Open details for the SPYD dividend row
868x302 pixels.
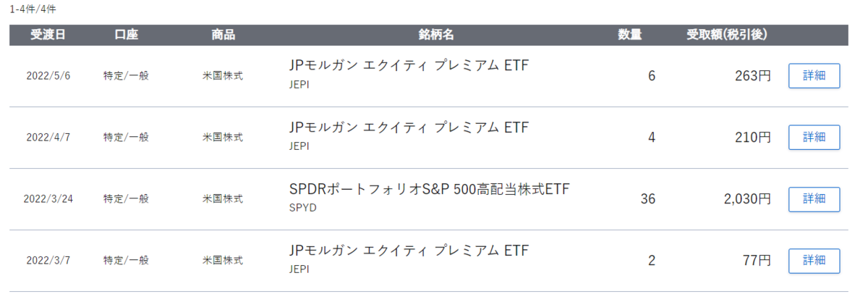814,198
